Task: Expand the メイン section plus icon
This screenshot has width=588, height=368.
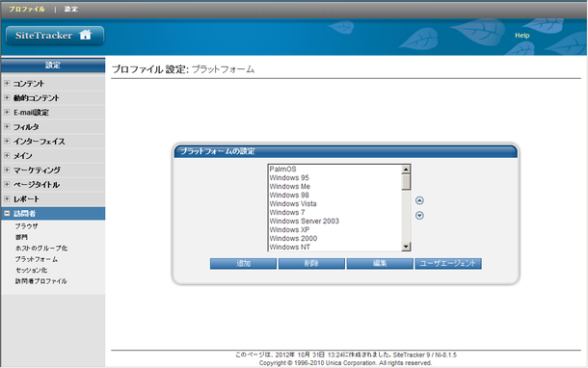Action: (x=7, y=155)
